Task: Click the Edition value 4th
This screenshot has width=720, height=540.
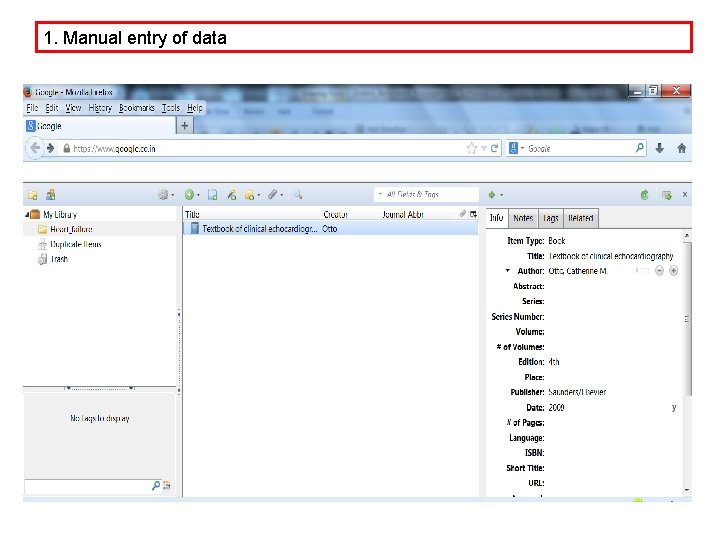Action: (554, 362)
